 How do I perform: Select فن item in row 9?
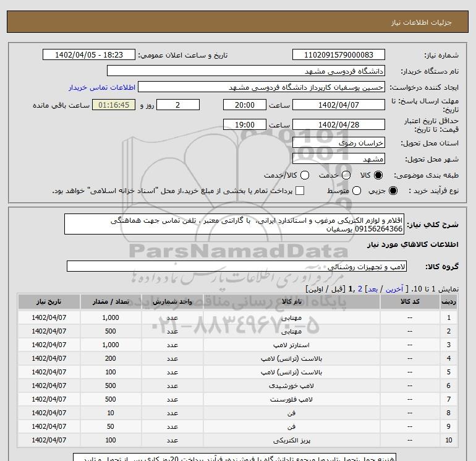click(x=291, y=427)
